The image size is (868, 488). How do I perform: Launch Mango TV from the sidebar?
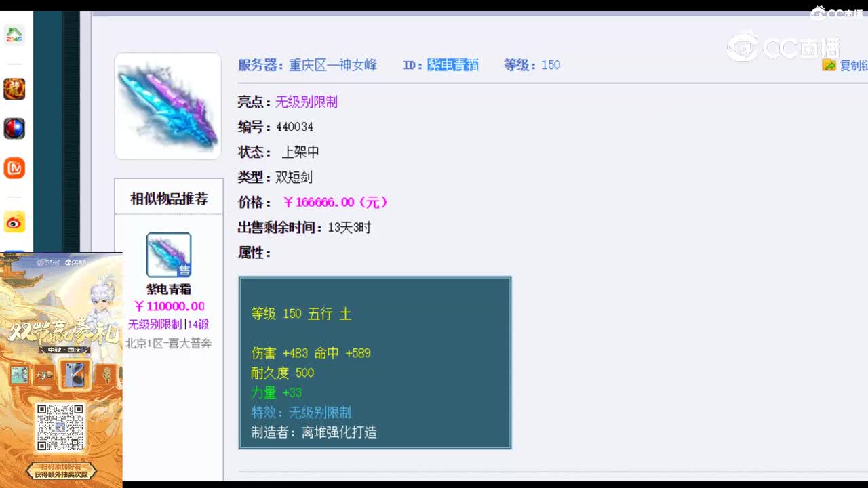coord(14,167)
